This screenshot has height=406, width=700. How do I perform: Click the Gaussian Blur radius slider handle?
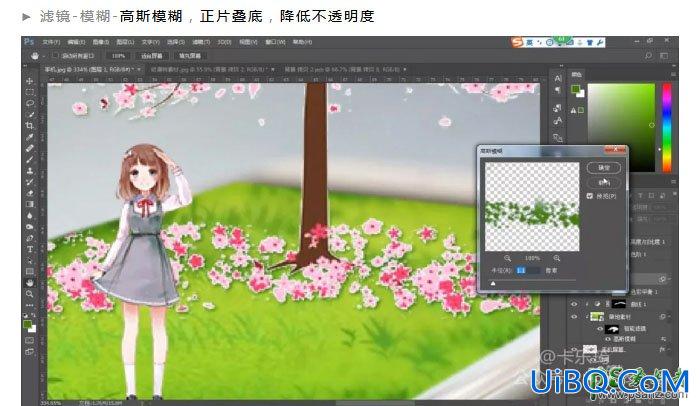point(493,284)
